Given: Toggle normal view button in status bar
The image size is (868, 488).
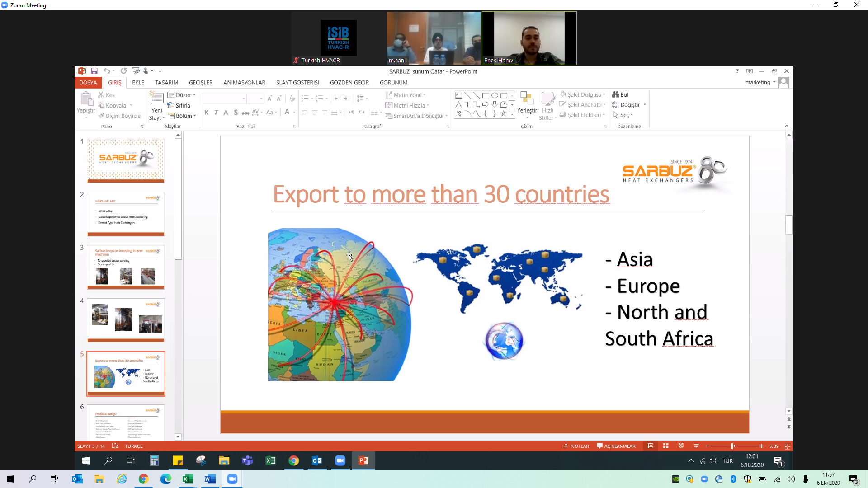Looking at the screenshot, I should tap(651, 446).
